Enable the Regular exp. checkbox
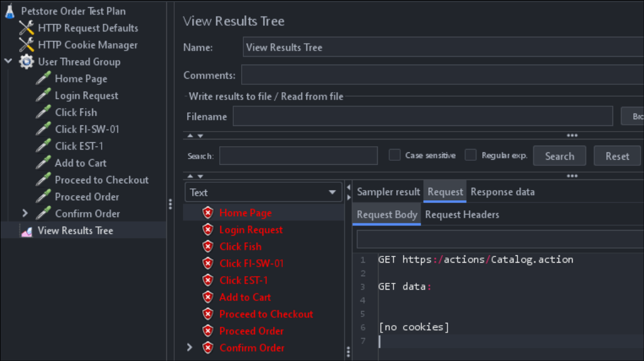The height and width of the screenshot is (361, 644). 470,155
